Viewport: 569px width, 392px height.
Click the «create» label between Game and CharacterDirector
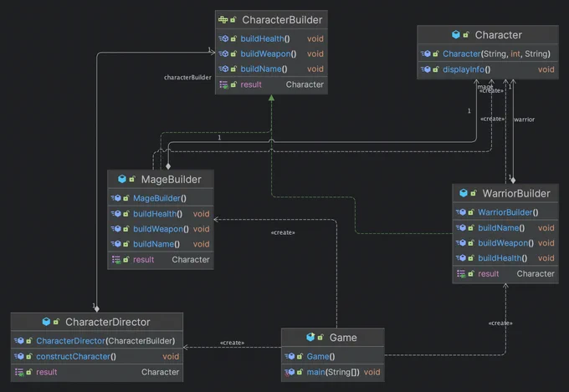pyautogui.click(x=232, y=343)
